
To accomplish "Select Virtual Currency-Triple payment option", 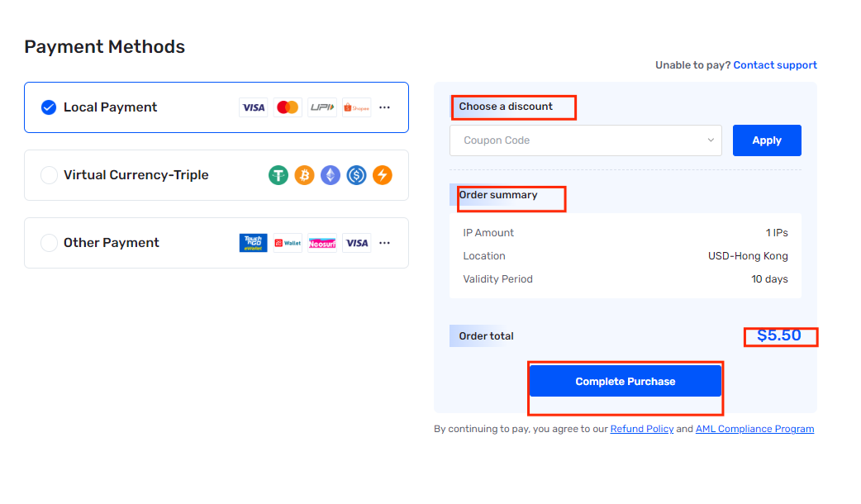I will (x=49, y=175).
